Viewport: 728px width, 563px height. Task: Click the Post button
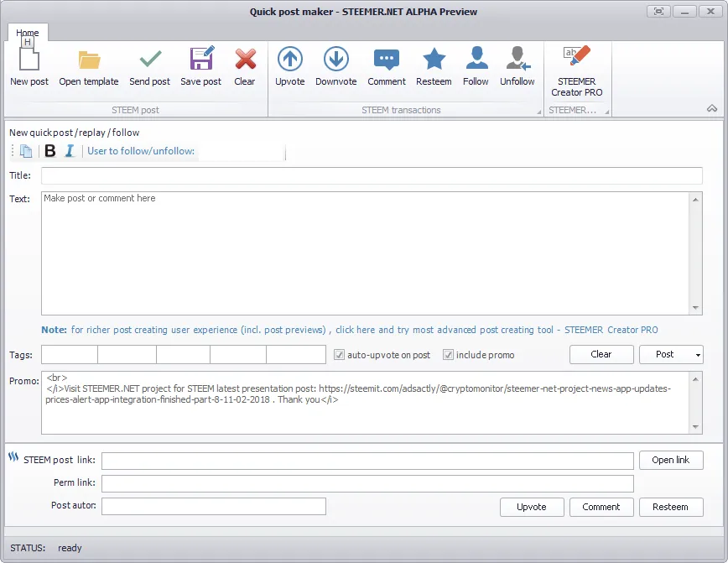click(665, 354)
